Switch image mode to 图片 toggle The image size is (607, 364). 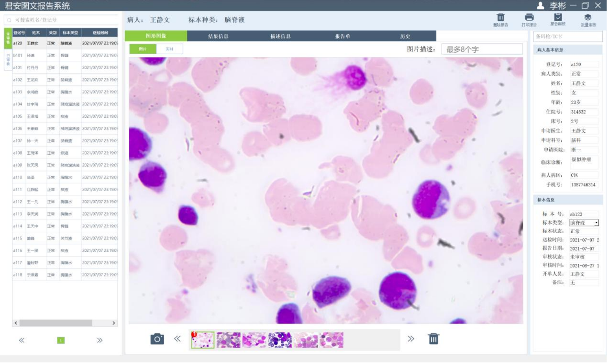coord(143,49)
